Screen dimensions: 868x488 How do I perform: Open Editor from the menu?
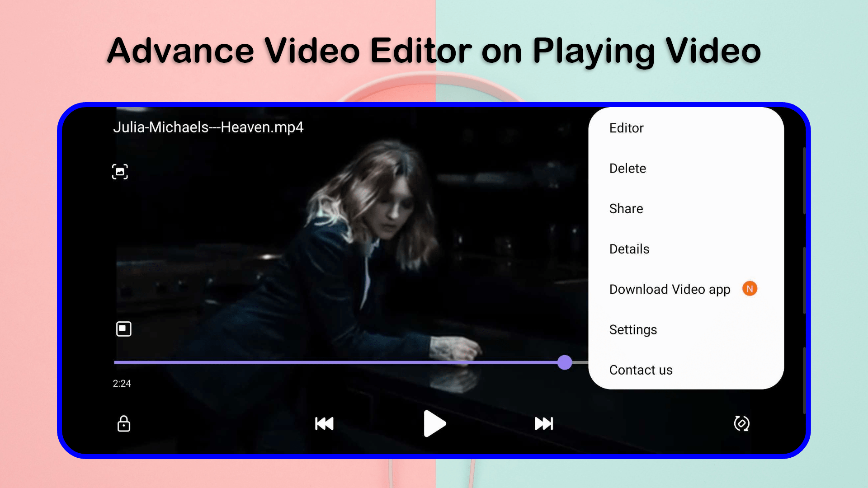click(x=686, y=128)
